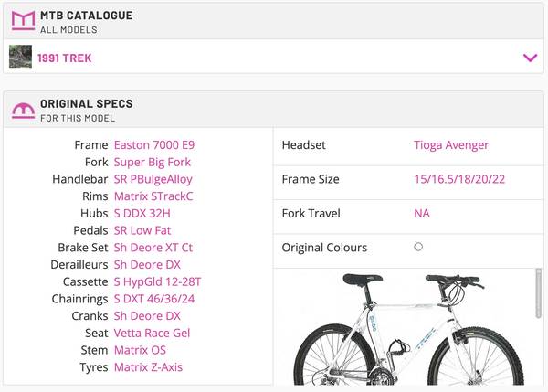Click the Matrix Z-Axis tyres link
The width and height of the screenshot is (548, 392).
[148, 367]
